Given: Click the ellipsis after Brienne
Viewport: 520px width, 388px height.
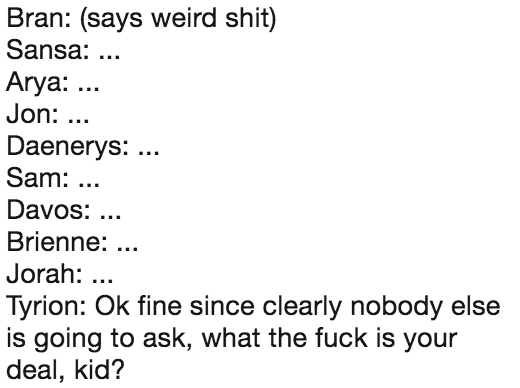Looking at the screenshot, I should [127, 249].
